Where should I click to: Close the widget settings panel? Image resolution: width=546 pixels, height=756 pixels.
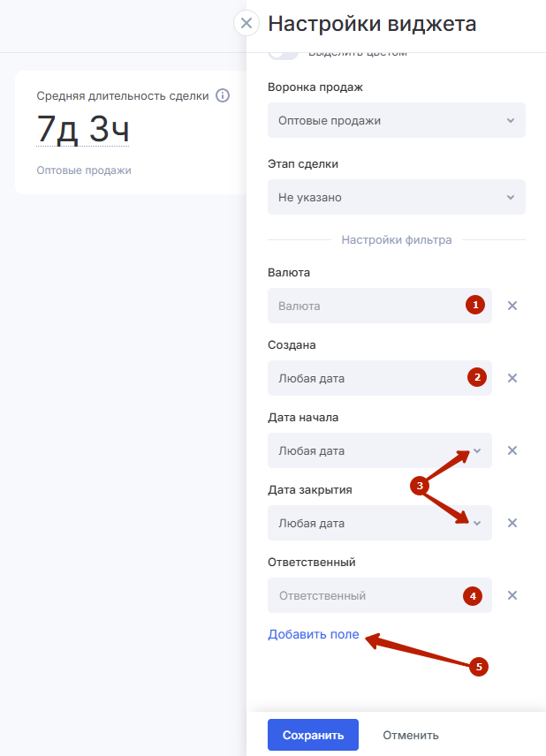point(246,23)
